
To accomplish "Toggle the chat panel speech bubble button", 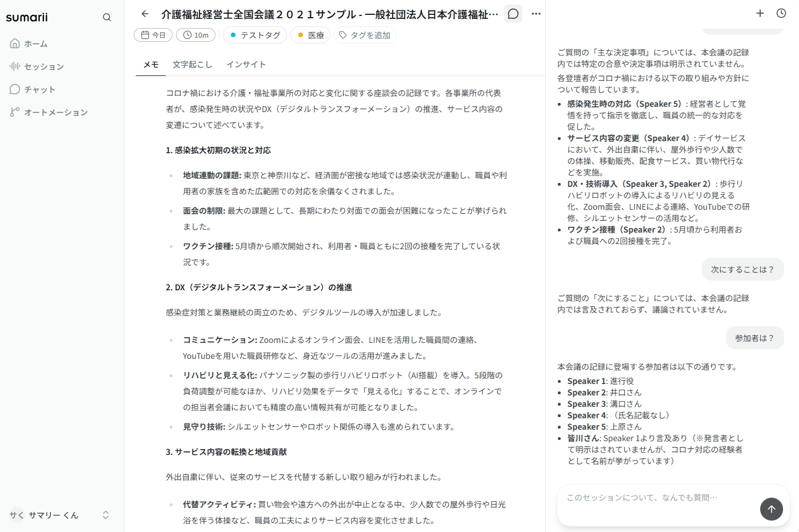I will coord(513,14).
